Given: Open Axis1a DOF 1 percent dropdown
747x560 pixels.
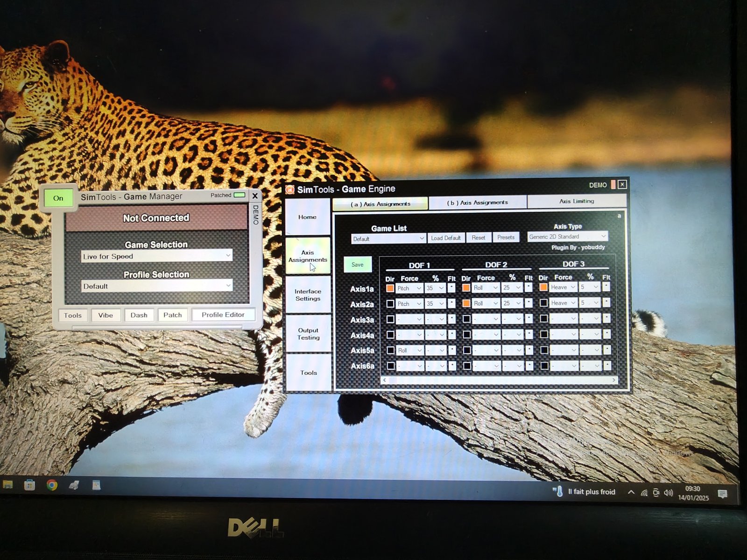Looking at the screenshot, I should point(435,288).
